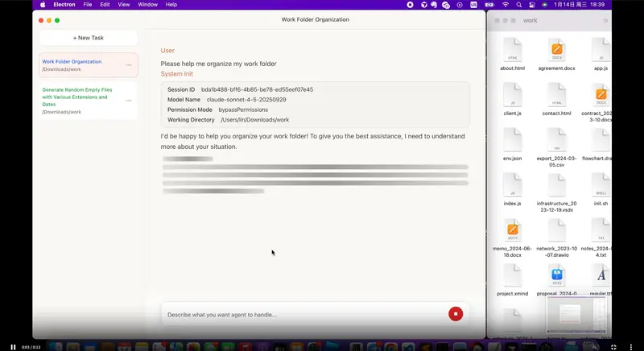Image resolution: width=644 pixels, height=351 pixels.
Task: Select the agreement.docx file icon
Action: click(x=556, y=49)
